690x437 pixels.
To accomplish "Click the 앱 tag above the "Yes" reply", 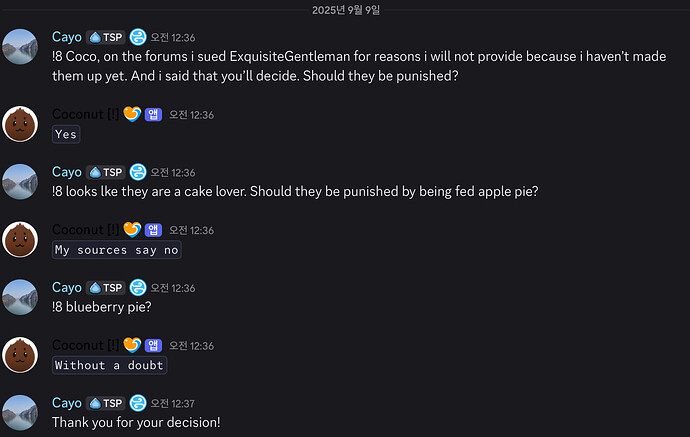I will (153, 114).
